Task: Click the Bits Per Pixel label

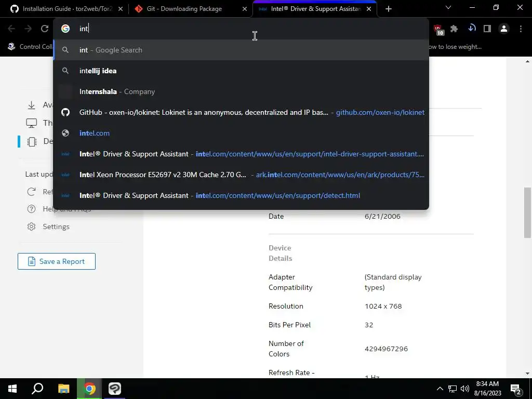Action: coord(289,325)
